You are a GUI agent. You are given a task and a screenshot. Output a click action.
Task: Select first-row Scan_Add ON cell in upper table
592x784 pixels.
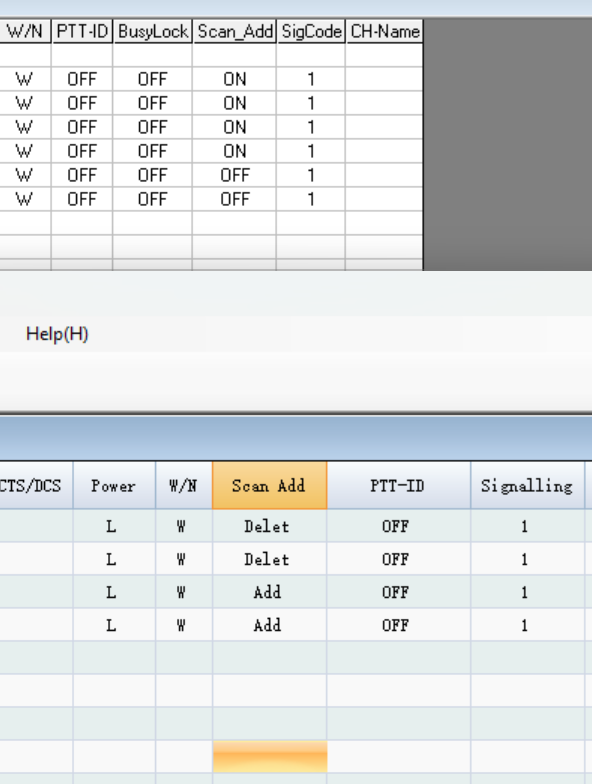click(234, 79)
